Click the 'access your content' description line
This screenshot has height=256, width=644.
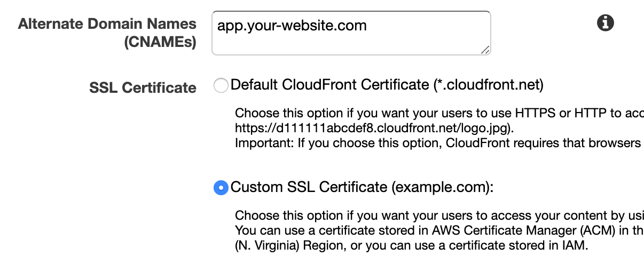click(x=438, y=216)
